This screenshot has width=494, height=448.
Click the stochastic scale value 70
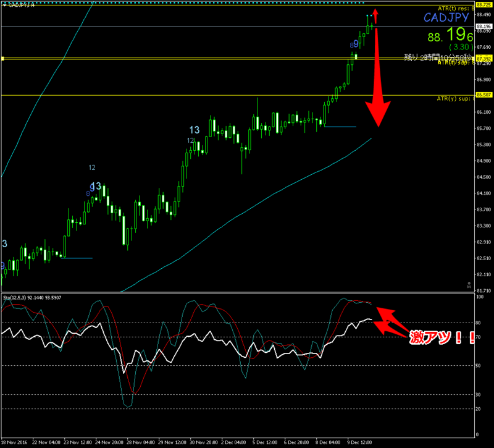pos(478,337)
